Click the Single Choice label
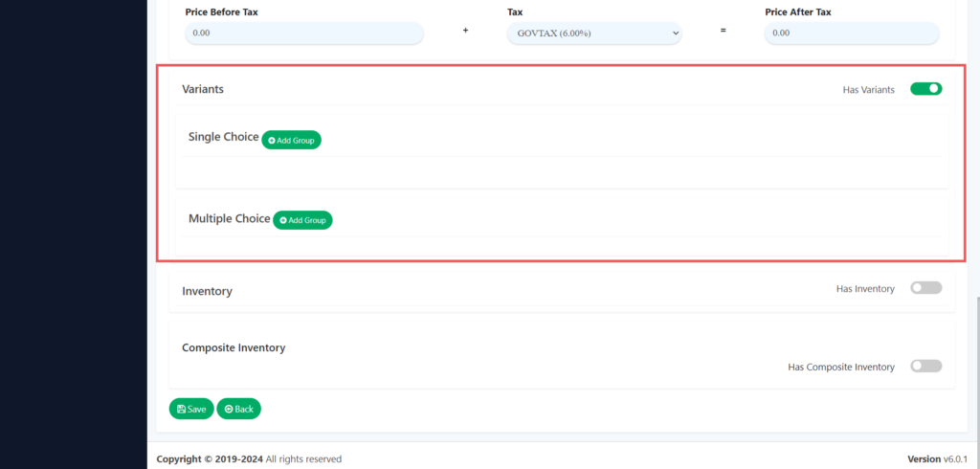The width and height of the screenshot is (980, 469). 223,137
